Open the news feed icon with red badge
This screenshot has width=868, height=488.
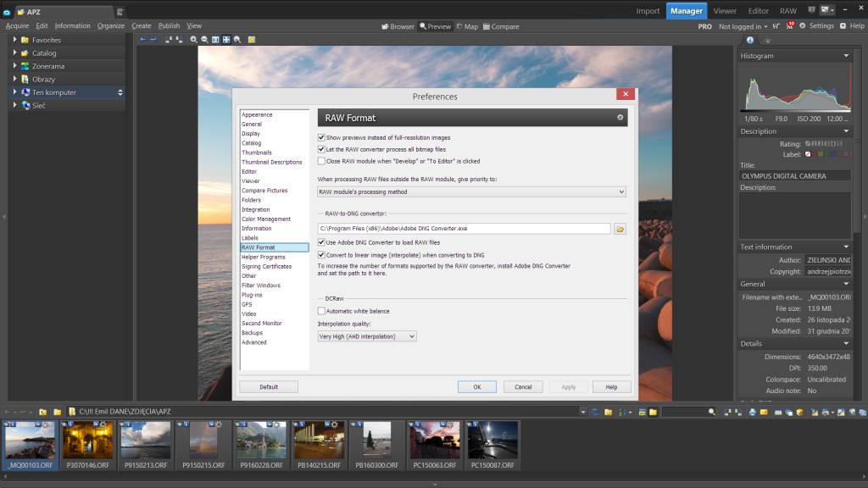click(x=789, y=26)
